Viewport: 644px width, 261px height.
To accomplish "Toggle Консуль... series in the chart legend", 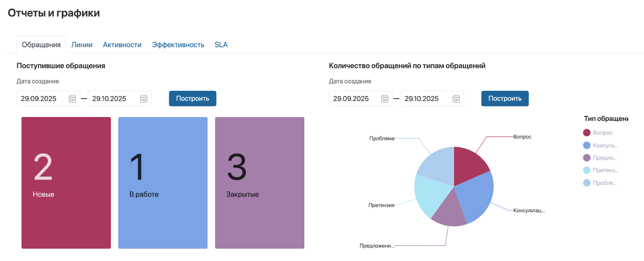I will click(600, 145).
